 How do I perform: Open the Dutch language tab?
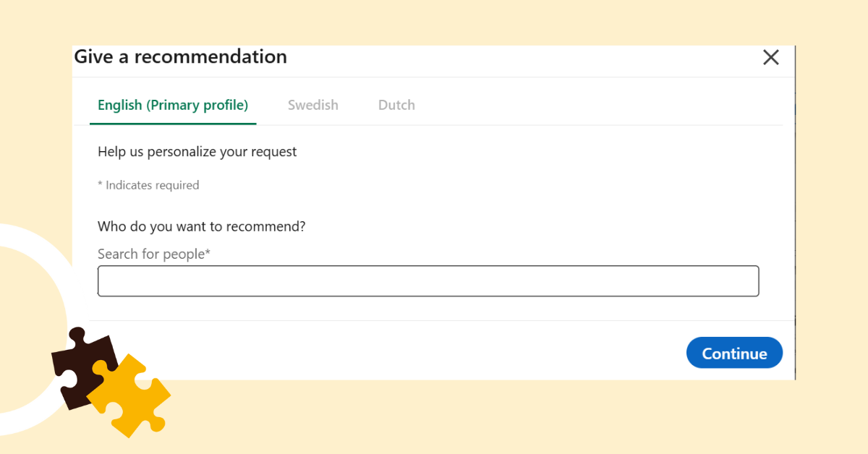tap(396, 106)
